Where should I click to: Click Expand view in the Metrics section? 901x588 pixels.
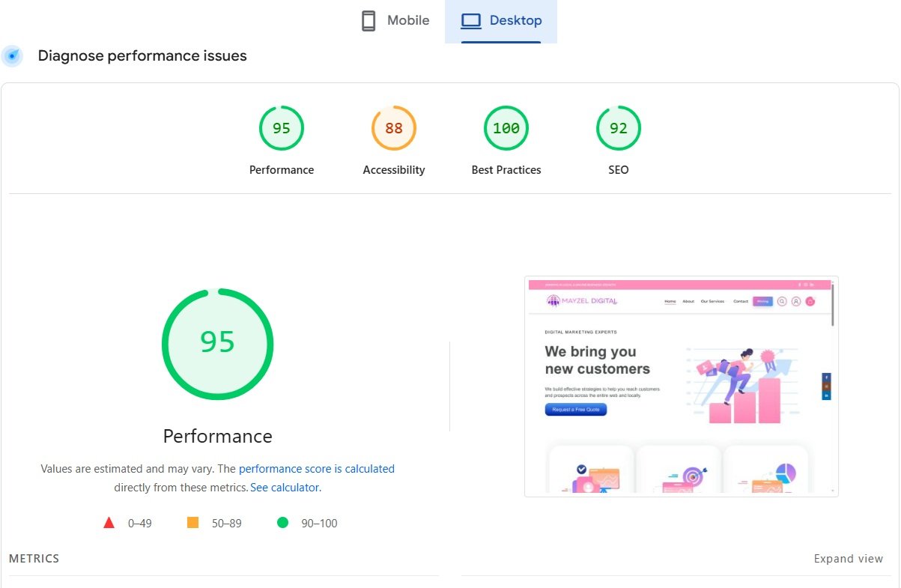pyautogui.click(x=848, y=558)
